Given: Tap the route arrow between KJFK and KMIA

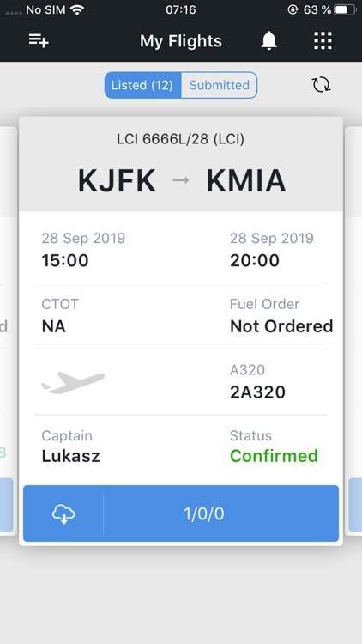Looking at the screenshot, I should (181, 180).
